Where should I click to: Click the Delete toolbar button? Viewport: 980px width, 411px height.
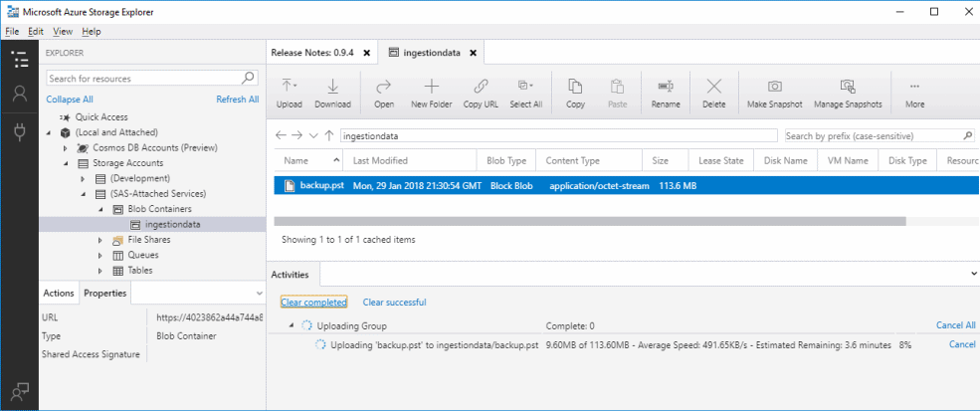tap(713, 94)
